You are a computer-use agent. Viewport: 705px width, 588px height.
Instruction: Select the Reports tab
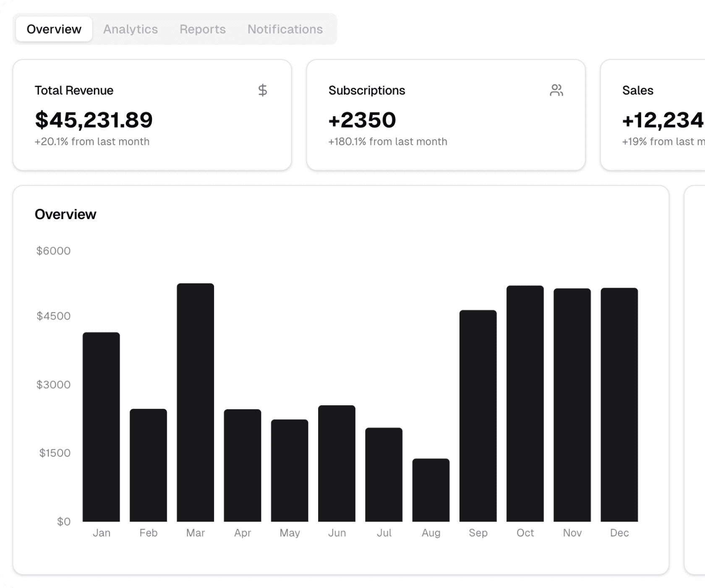203,29
